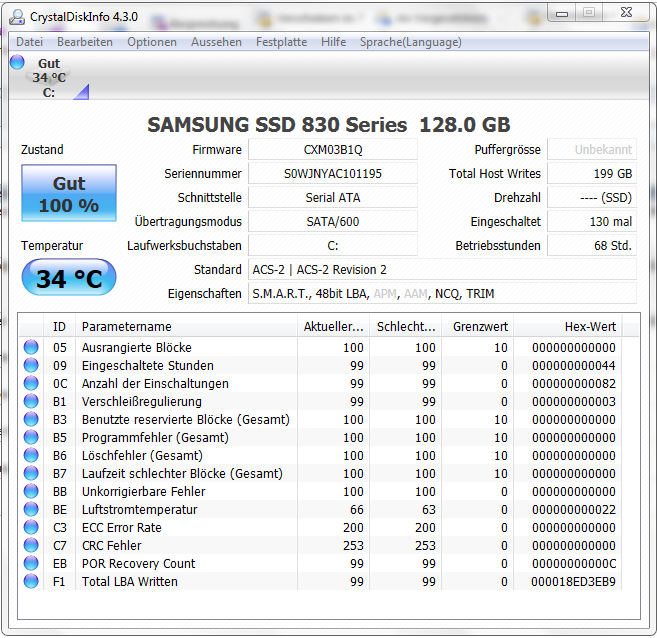Click the Puffergrösse field Unbekannt
657x638 pixels.
pos(592,150)
